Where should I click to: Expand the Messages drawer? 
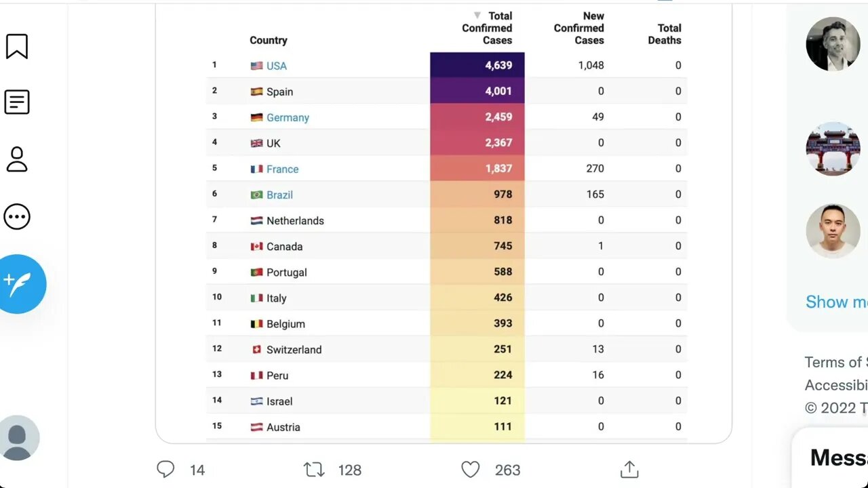(838, 457)
